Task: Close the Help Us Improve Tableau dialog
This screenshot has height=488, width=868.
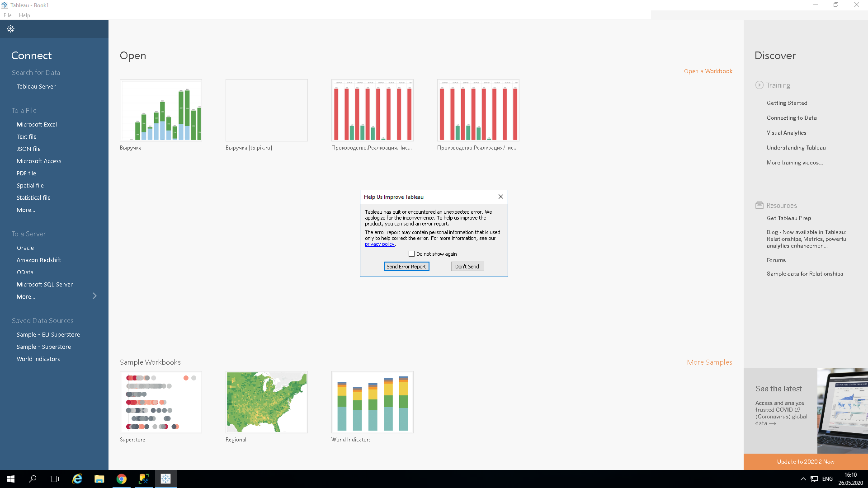Action: tap(500, 197)
